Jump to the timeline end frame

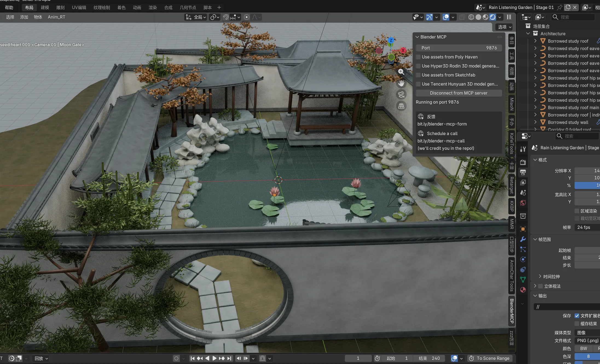tap(229, 358)
